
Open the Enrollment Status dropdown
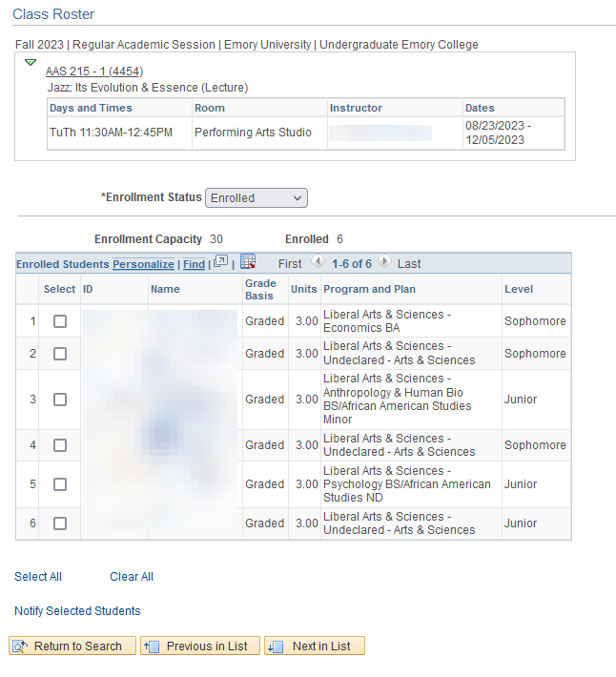coord(257,197)
